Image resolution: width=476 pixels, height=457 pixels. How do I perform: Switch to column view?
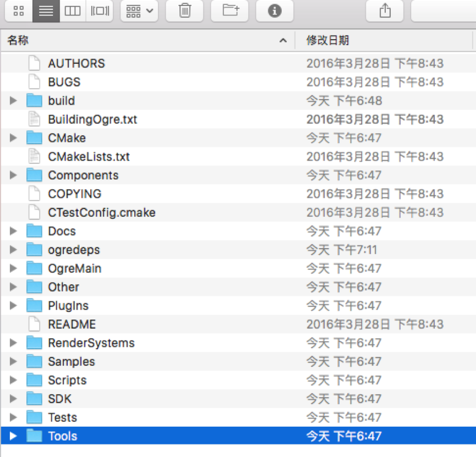click(x=73, y=11)
